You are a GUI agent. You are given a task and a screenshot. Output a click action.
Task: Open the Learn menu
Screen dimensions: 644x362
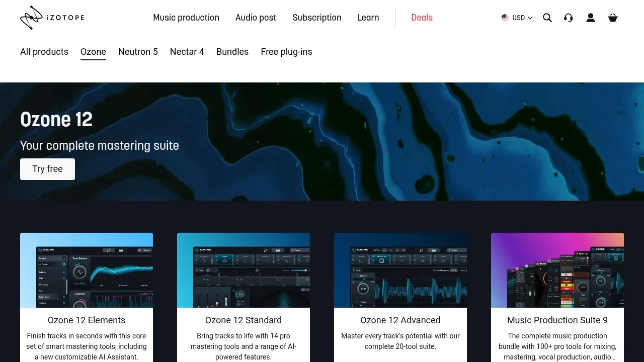pos(368,18)
